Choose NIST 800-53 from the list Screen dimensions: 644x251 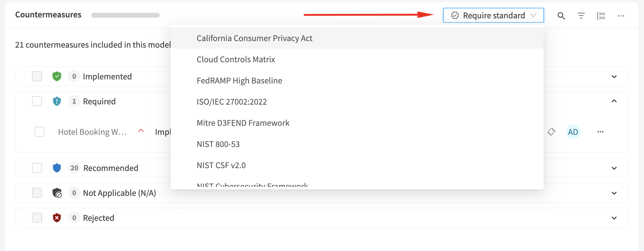click(218, 144)
